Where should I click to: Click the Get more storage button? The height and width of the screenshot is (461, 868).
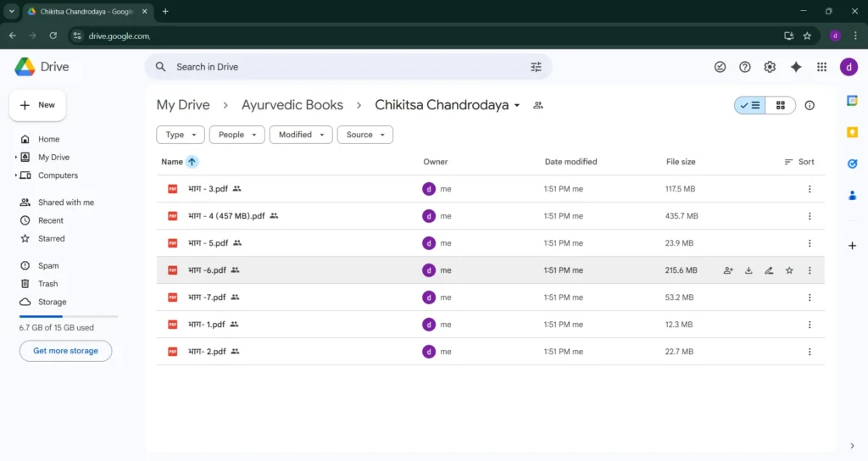(x=65, y=351)
